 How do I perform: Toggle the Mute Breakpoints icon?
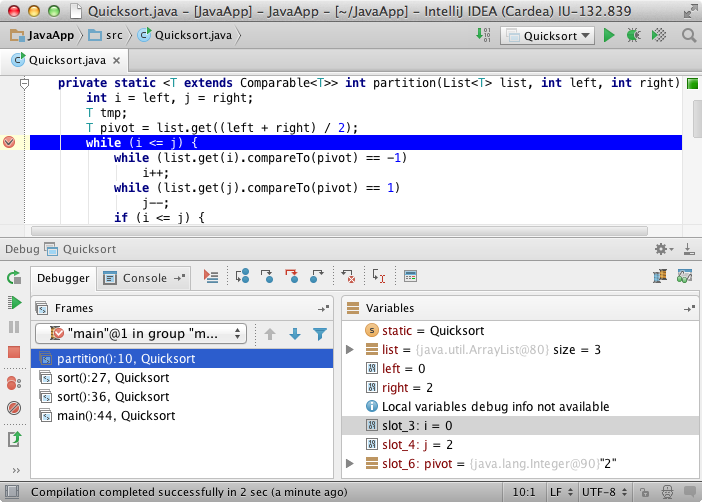[14, 408]
